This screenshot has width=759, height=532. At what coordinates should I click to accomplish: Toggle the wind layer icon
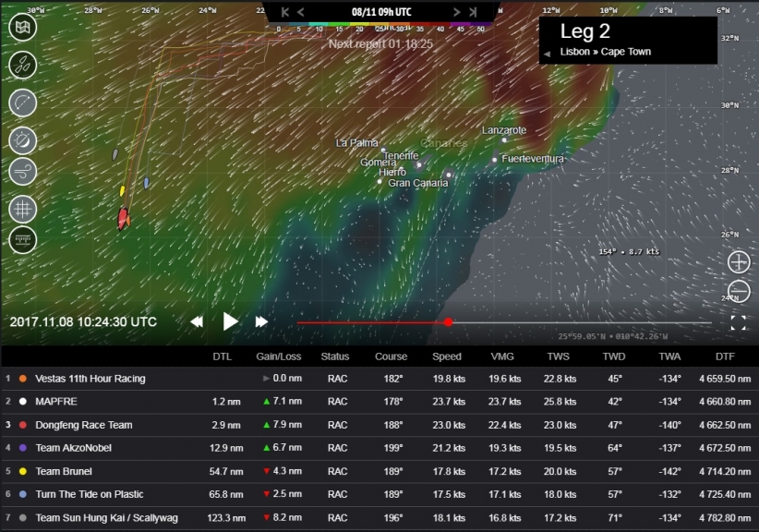click(x=22, y=172)
